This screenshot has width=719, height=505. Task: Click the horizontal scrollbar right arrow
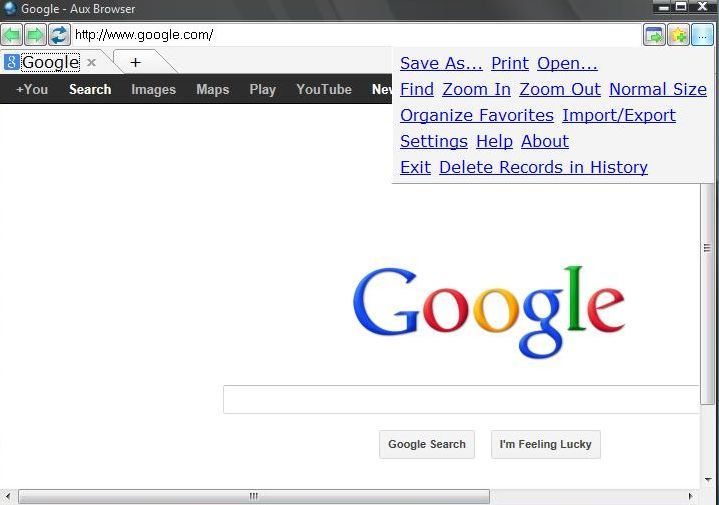pyautogui.click(x=691, y=496)
